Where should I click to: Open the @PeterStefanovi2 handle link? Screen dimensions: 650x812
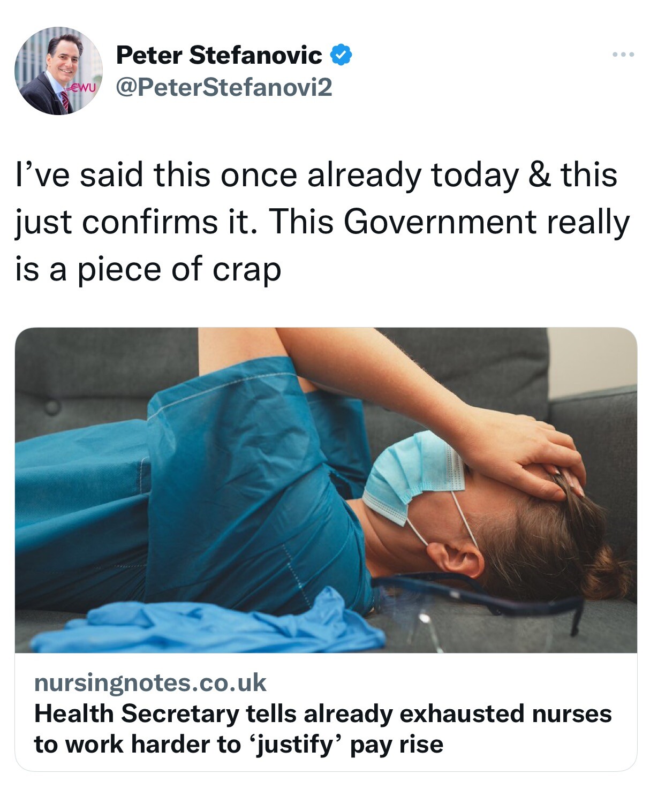pyautogui.click(x=224, y=87)
